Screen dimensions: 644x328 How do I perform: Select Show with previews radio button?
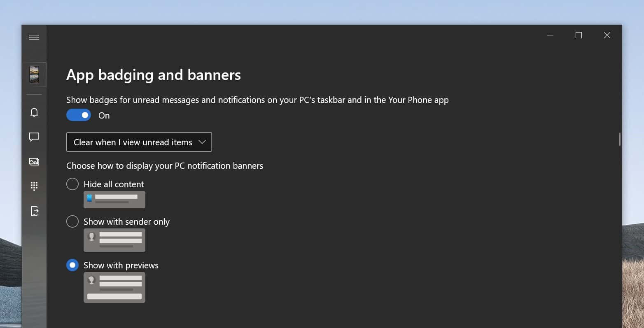pos(72,265)
